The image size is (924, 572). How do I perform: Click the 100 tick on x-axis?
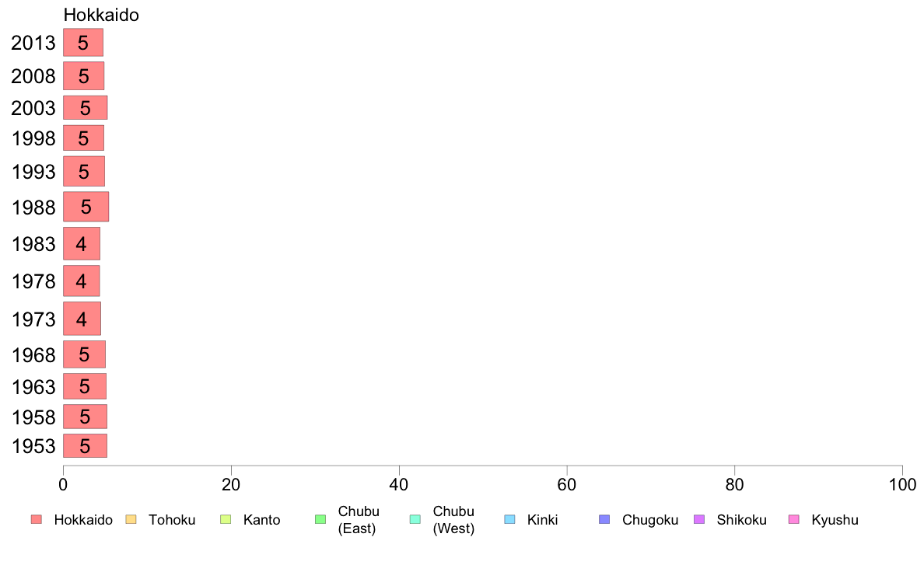coord(902,485)
